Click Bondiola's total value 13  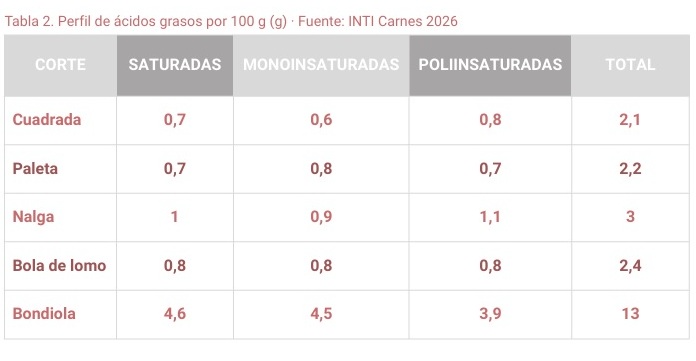tap(630, 314)
